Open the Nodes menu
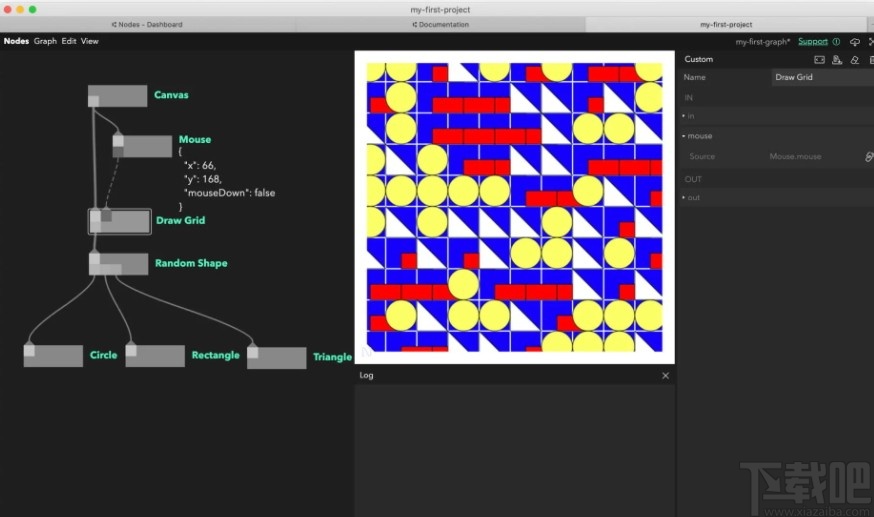Image resolution: width=874 pixels, height=517 pixels. tap(16, 41)
